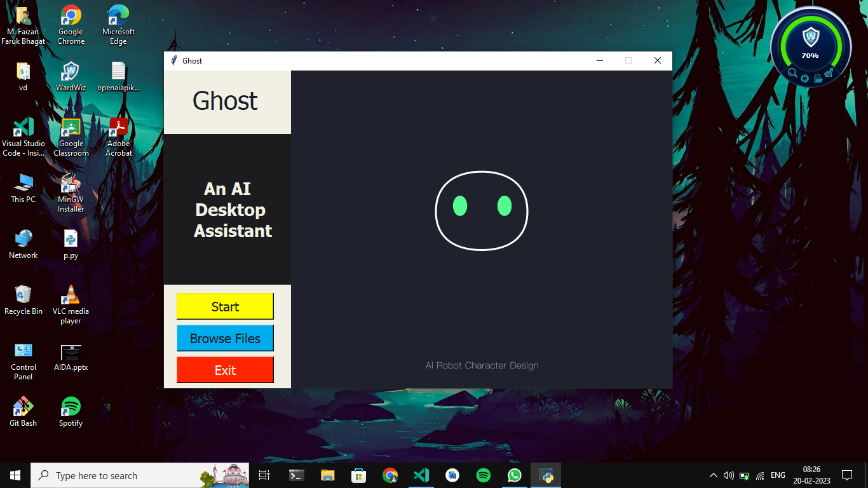Open Microsoft Store from the taskbar
Viewport: 868px width, 488px height.
click(358, 475)
